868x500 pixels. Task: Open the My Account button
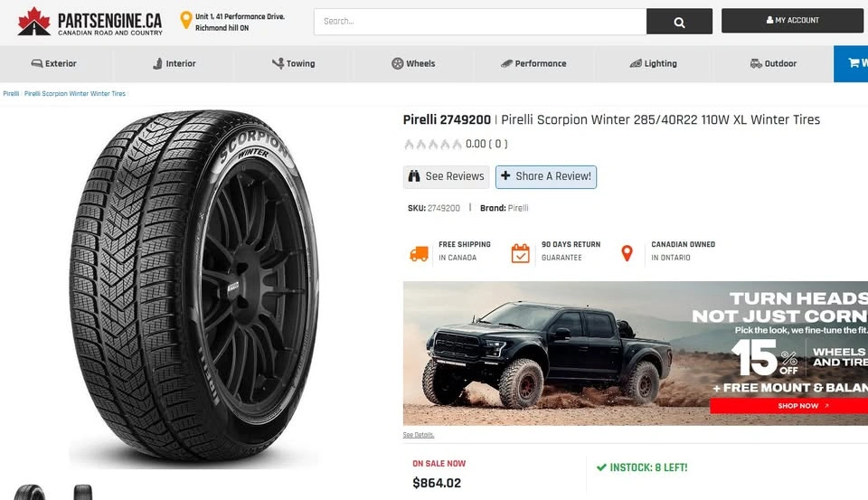[793, 20]
